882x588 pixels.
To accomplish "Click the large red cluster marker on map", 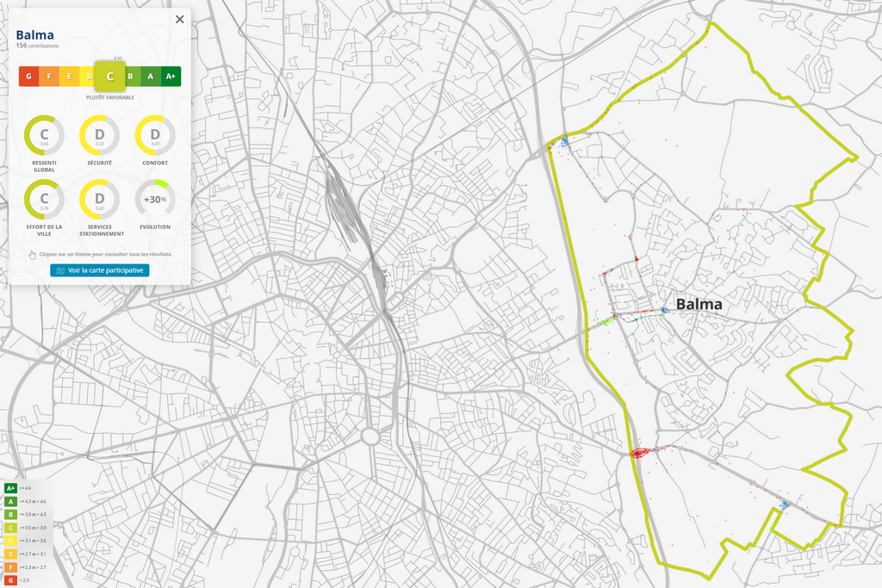I will click(638, 453).
